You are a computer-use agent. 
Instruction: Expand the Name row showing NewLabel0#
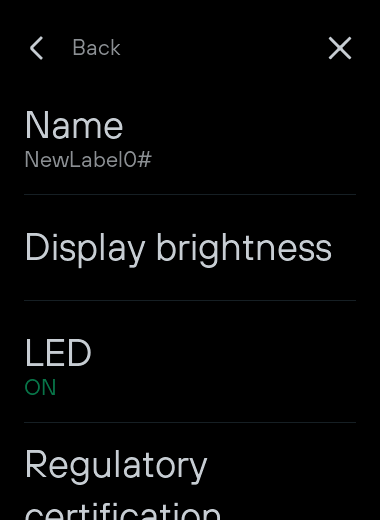[190, 140]
